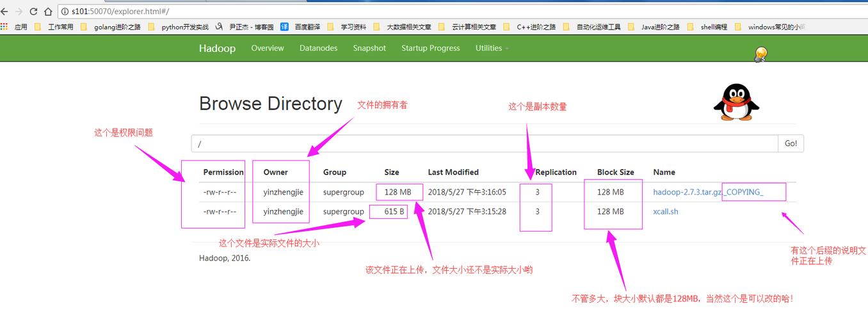Click the Size column header

tap(392, 172)
